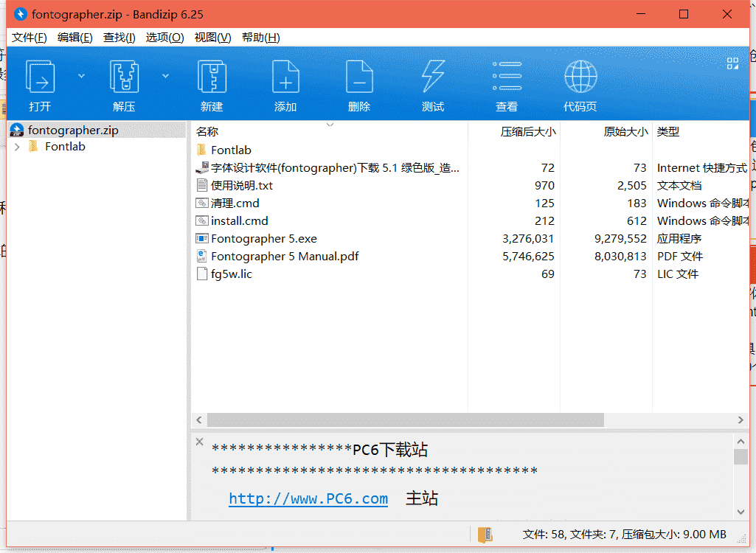Select the file fg5w.lic
The height and width of the screenshot is (553, 756).
[x=232, y=274]
